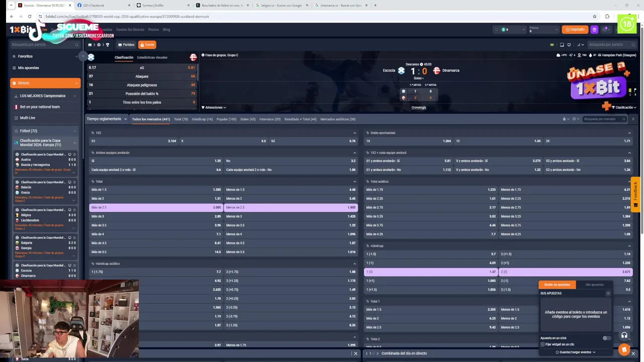Expand Guardar/cargar eventos
The height and width of the screenshot is (362, 644).
click(x=576, y=352)
